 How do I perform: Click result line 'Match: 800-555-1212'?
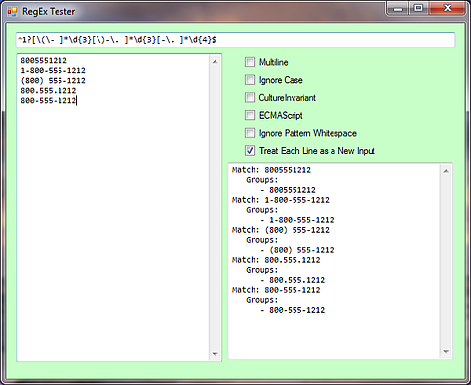tap(276, 290)
